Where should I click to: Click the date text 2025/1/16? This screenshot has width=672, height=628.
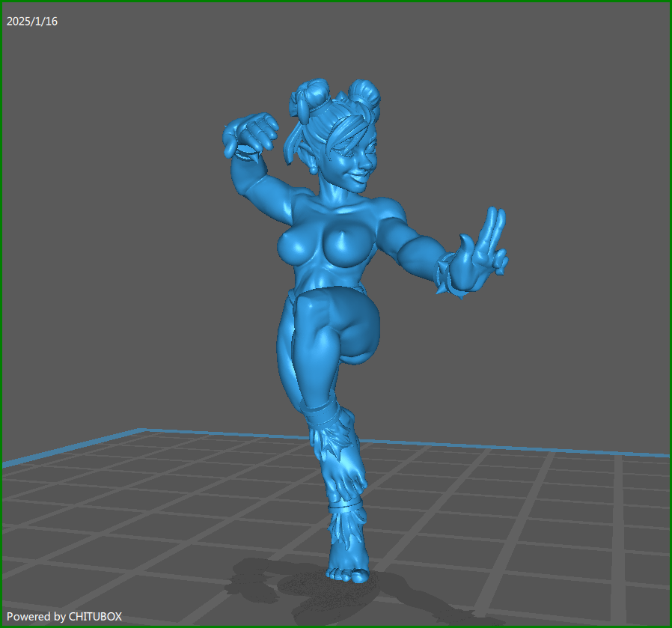coord(32,22)
